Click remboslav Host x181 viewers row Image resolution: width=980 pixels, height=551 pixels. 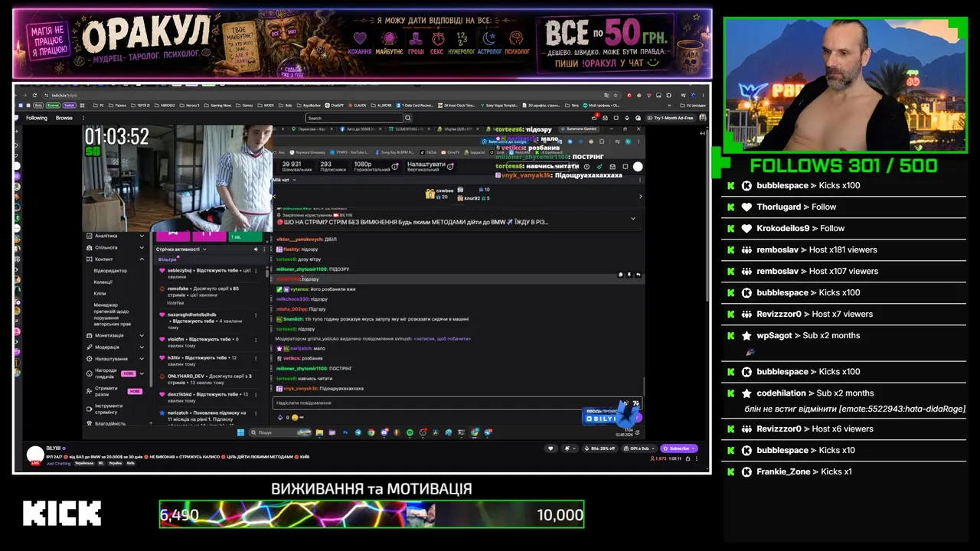(844, 249)
